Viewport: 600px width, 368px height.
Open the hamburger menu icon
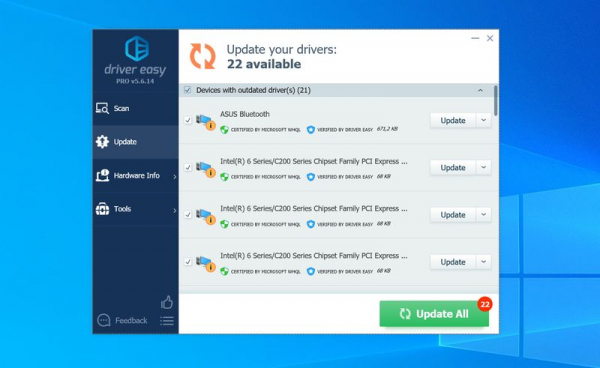[x=167, y=321]
